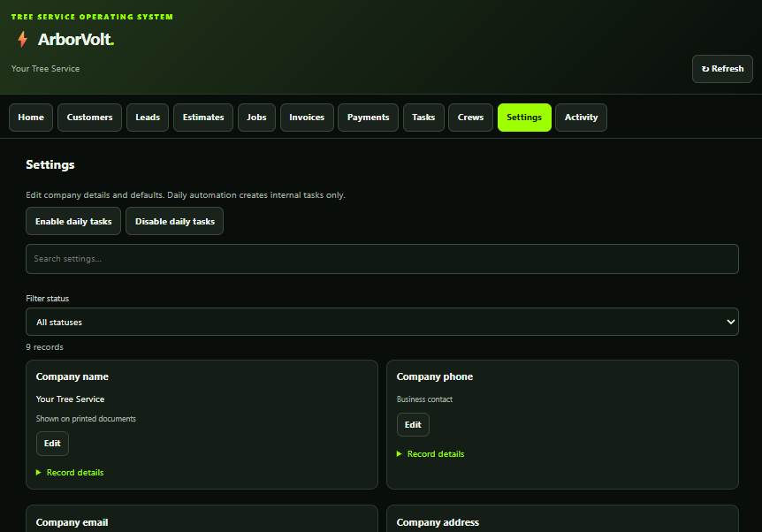
Task: Click the Settings page heading
Action: [x=50, y=164]
